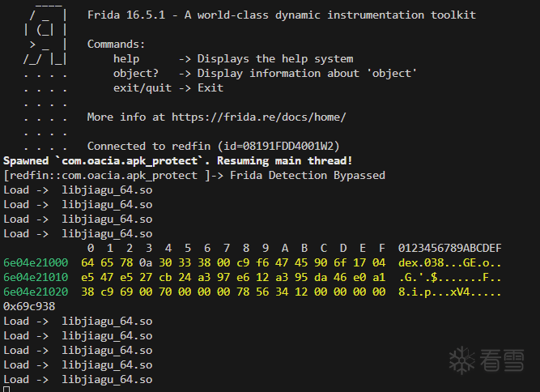
Task: Click the 0x69c938 size value
Action: [x=29, y=306]
